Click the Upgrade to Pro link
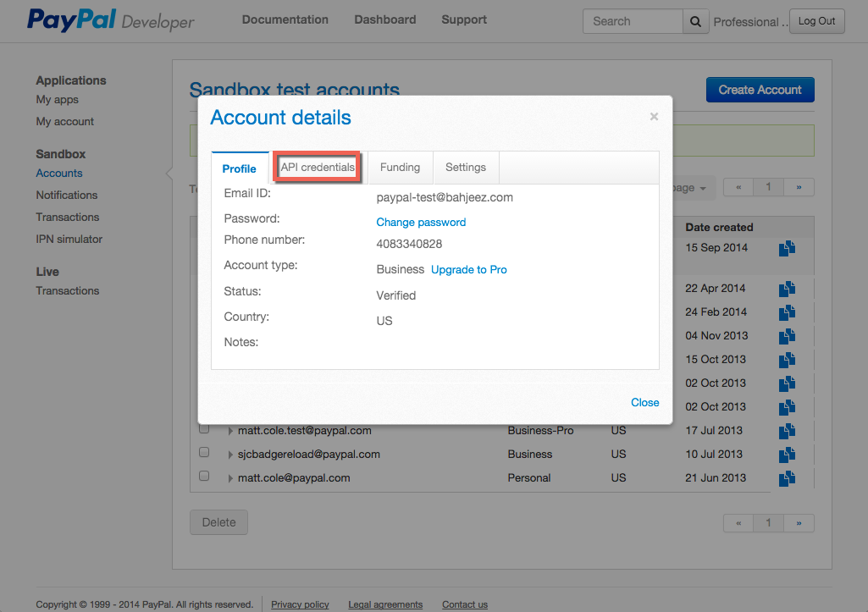 coord(469,270)
